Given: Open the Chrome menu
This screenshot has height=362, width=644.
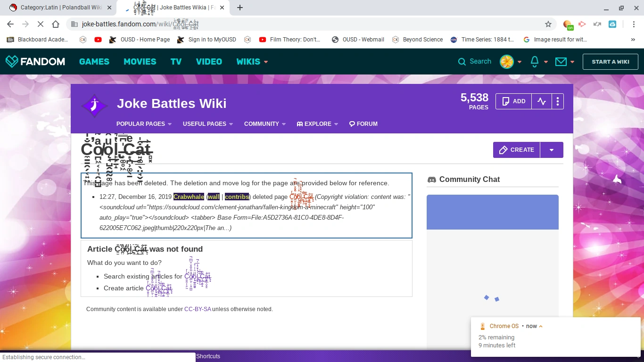Looking at the screenshot, I should (634, 24).
